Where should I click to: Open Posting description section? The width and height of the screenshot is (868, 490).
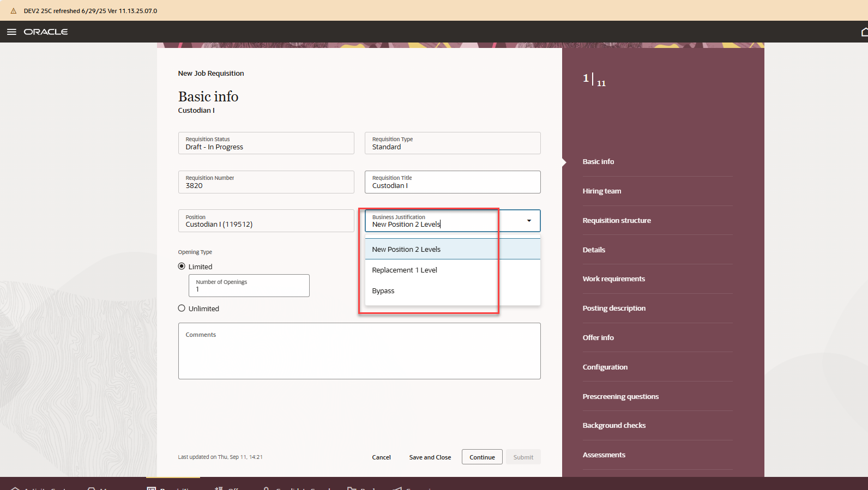coord(614,308)
